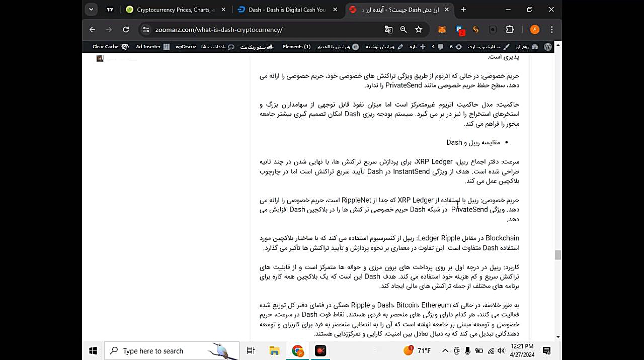Close the Dash is Digital Cash tab
Screen dimensions: 644x360
point(335,10)
